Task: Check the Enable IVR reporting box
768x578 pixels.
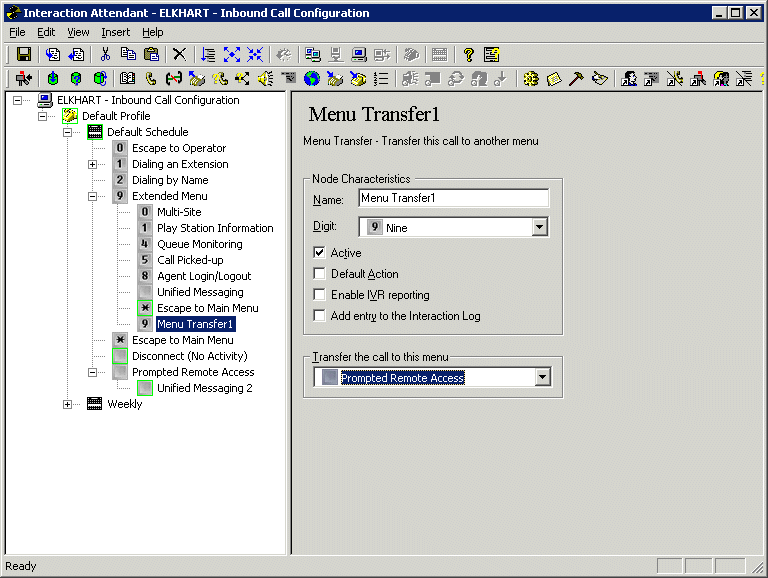Action: (320, 295)
